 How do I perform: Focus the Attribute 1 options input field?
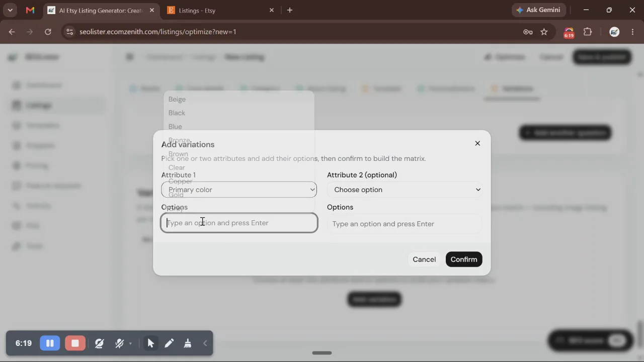pyautogui.click(x=239, y=223)
